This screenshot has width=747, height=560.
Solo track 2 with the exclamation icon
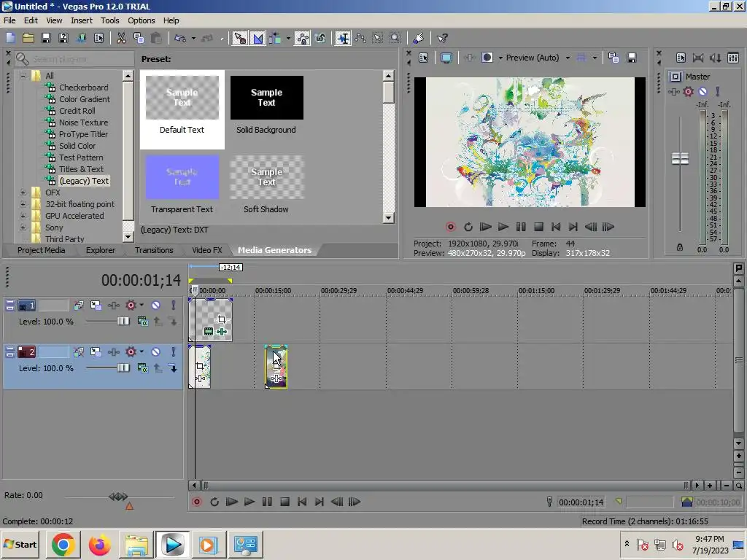(174, 352)
